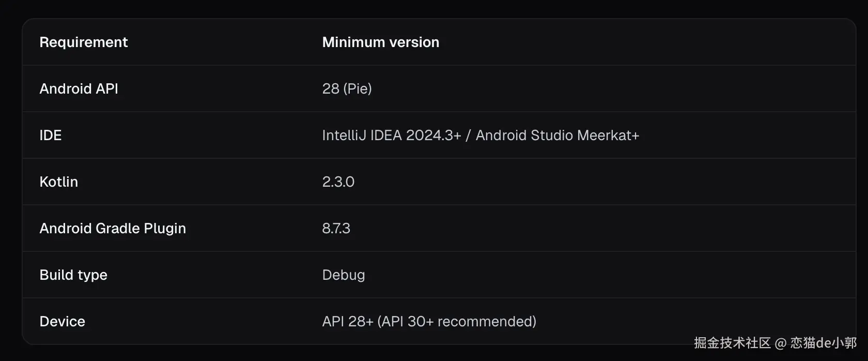
Task: Select the Android Gradle Plugin label
Action: (112, 228)
